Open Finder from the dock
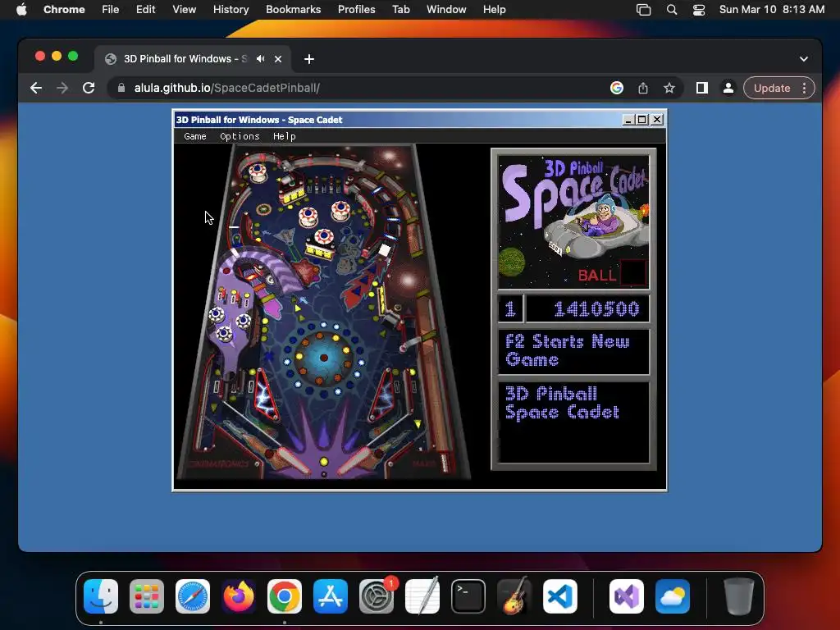 click(101, 596)
